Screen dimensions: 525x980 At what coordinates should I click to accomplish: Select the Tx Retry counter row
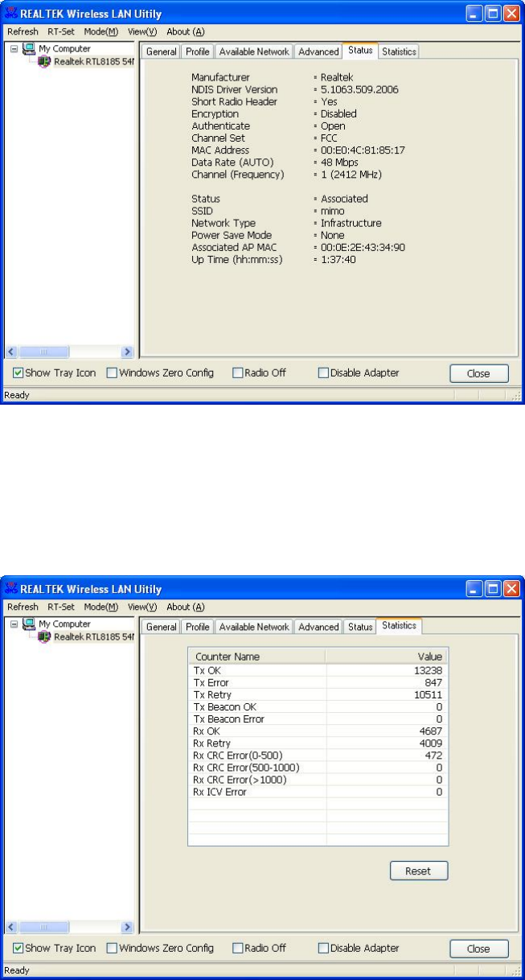coord(318,694)
